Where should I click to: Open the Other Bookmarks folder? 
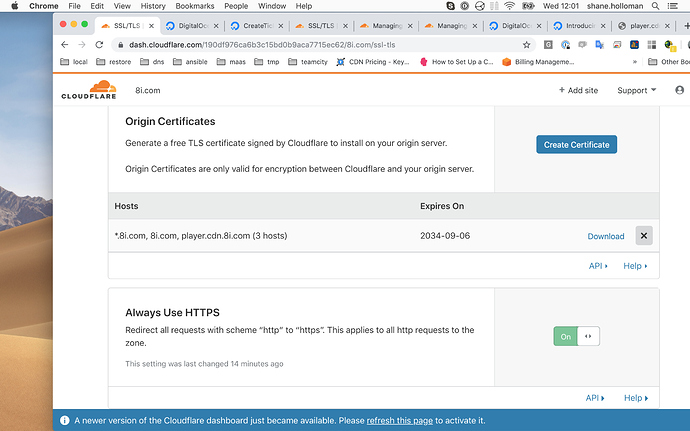coord(668,62)
